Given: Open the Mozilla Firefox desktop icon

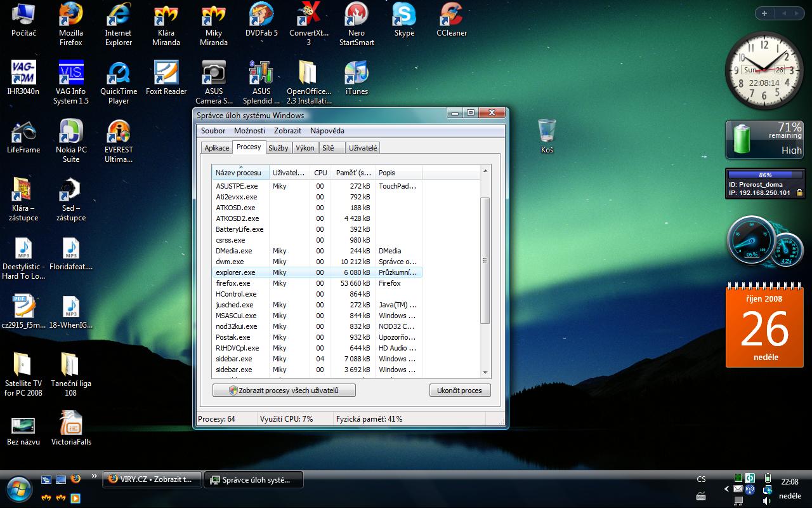Looking at the screenshot, I should click(x=71, y=16).
